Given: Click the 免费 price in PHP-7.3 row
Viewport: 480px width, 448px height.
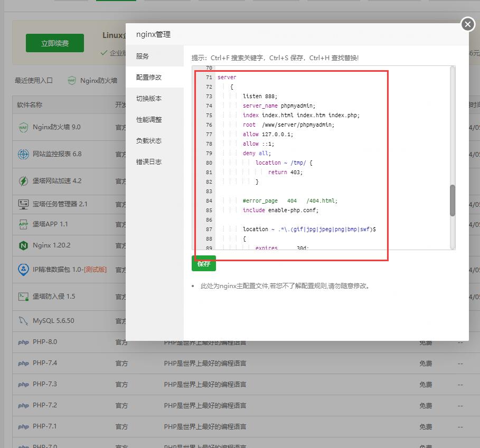Looking at the screenshot, I should 426,384.
